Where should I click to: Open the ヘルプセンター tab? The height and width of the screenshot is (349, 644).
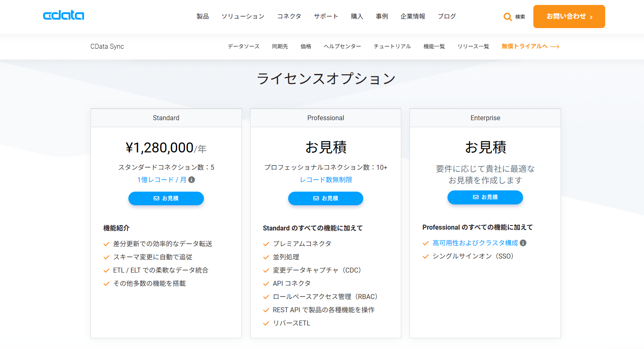(342, 46)
